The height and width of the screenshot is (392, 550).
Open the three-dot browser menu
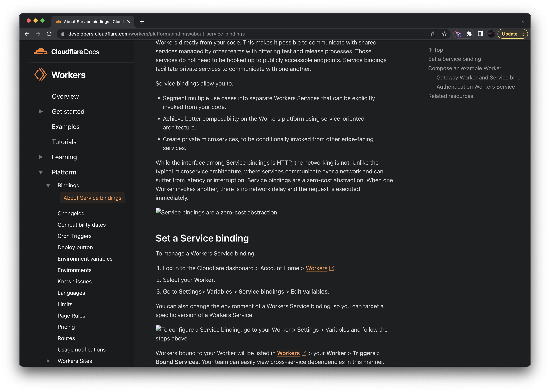[523, 34]
